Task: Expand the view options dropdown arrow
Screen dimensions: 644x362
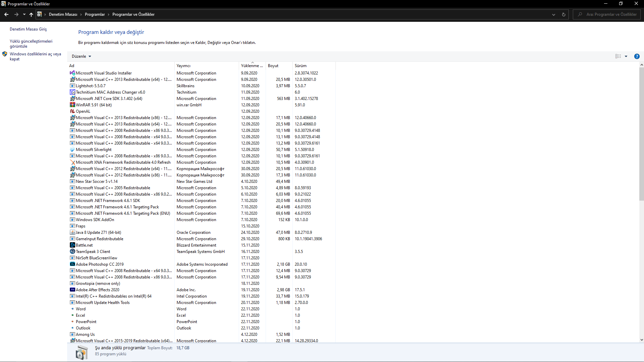Action: 626,56
